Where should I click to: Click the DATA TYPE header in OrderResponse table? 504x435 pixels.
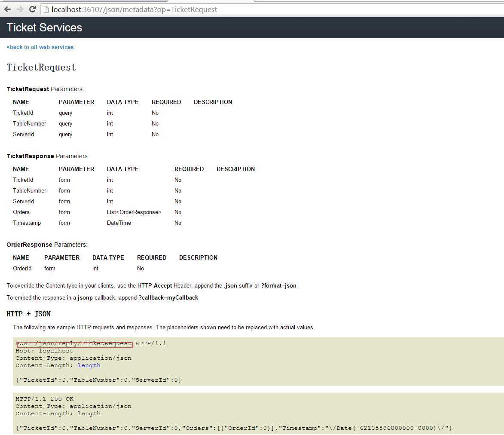108,258
